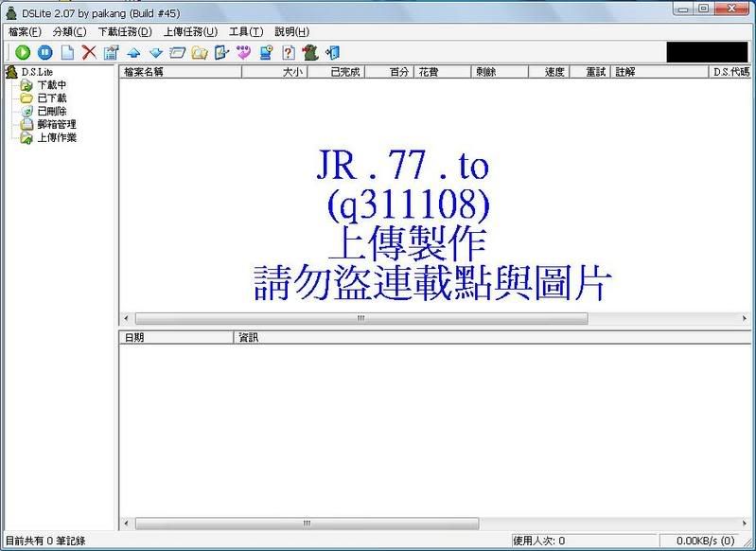Image resolution: width=756 pixels, height=551 pixels.
Task: Sort by the 檔案名稱 column header
Action: (x=181, y=72)
